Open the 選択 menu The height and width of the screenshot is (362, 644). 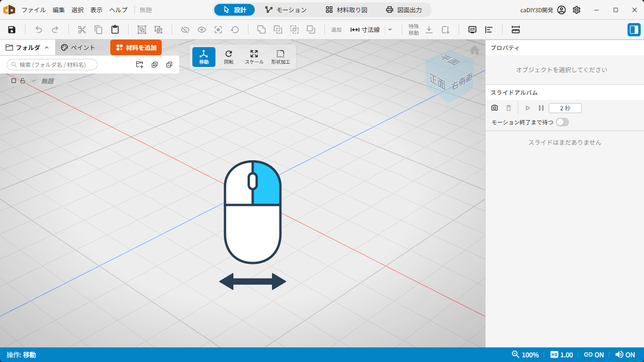click(78, 10)
